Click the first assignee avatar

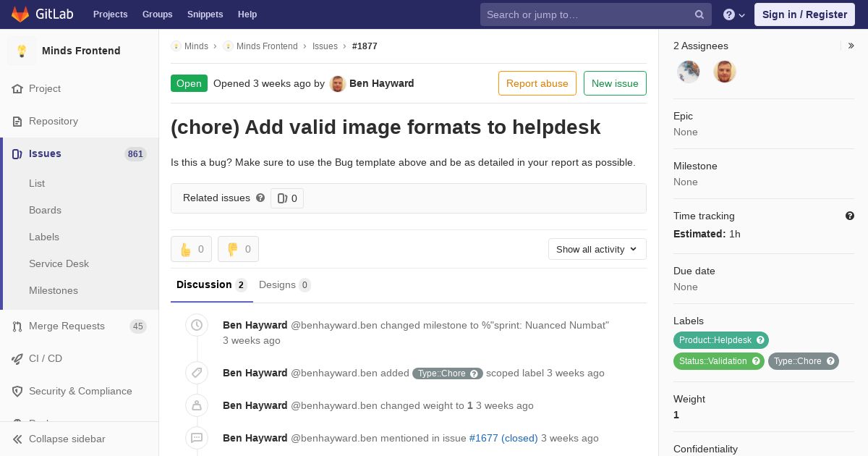[689, 72]
